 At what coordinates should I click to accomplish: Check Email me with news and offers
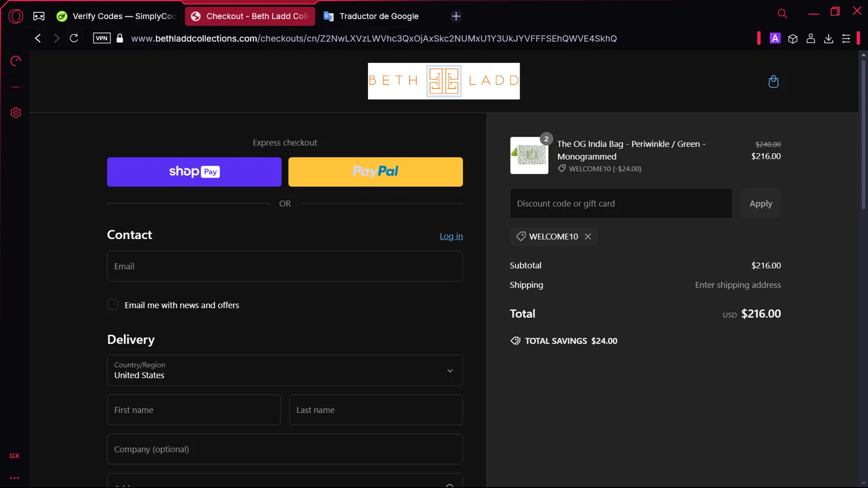coord(113,305)
